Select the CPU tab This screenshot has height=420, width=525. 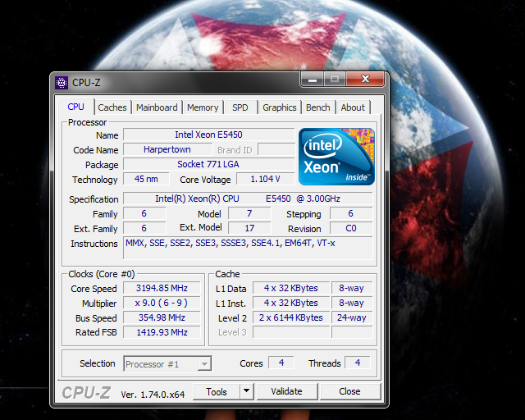[x=75, y=107]
